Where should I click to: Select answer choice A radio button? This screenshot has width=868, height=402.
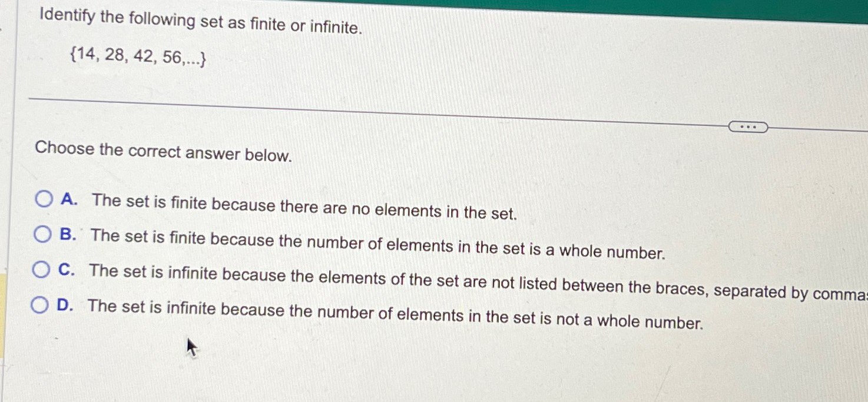42,200
